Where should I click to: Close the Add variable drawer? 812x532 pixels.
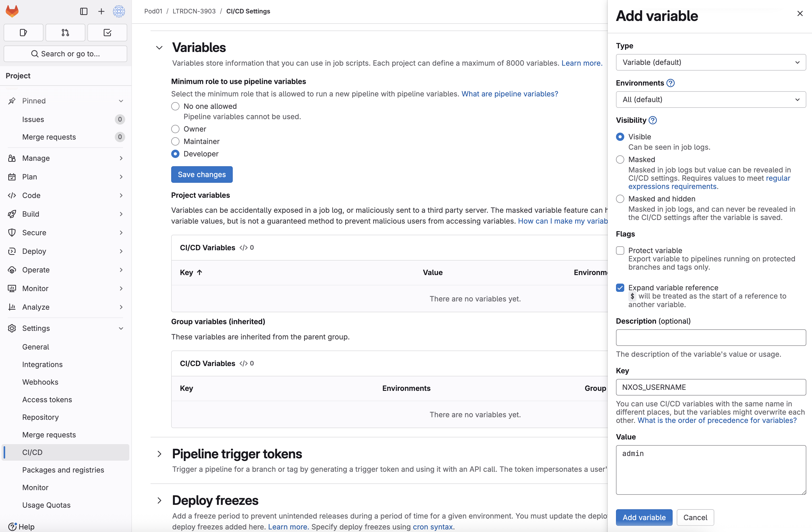(800, 14)
